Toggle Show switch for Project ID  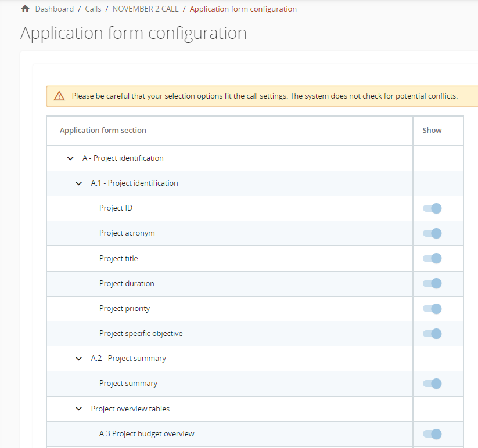coord(432,208)
